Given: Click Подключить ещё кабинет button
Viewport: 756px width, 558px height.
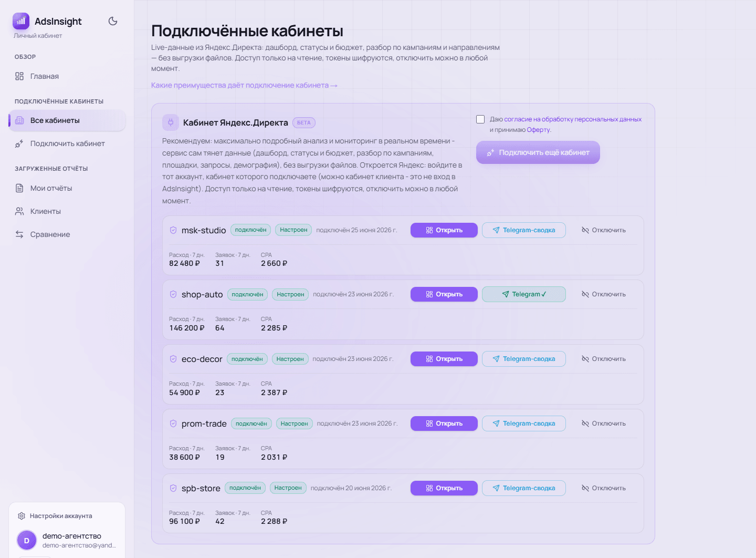Looking at the screenshot, I should [538, 152].
